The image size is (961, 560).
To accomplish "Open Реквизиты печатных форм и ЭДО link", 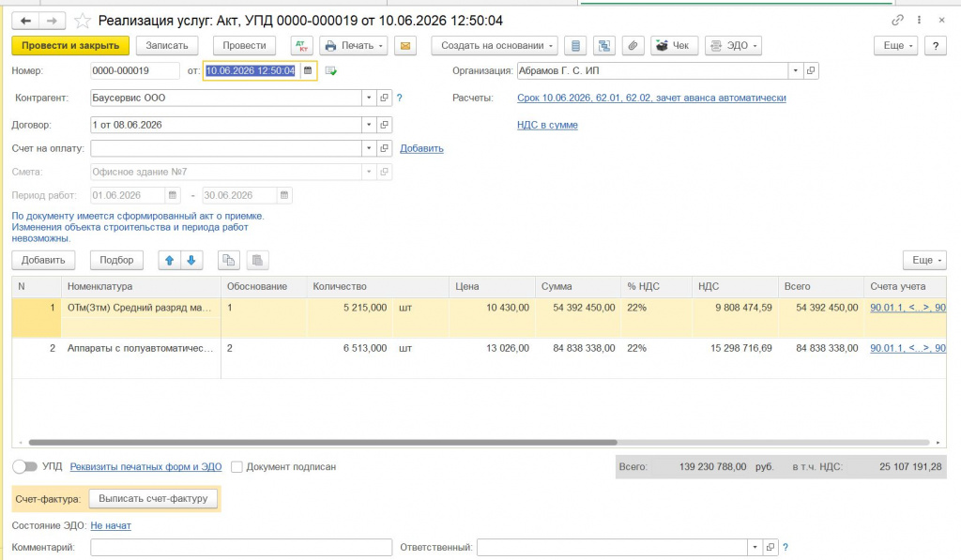I will click(x=145, y=467).
